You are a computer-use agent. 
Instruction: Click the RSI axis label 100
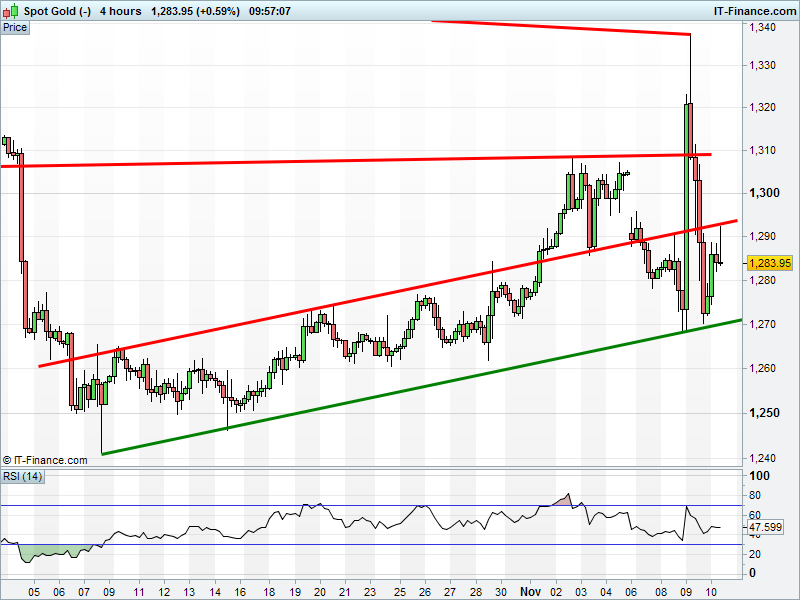[759, 476]
